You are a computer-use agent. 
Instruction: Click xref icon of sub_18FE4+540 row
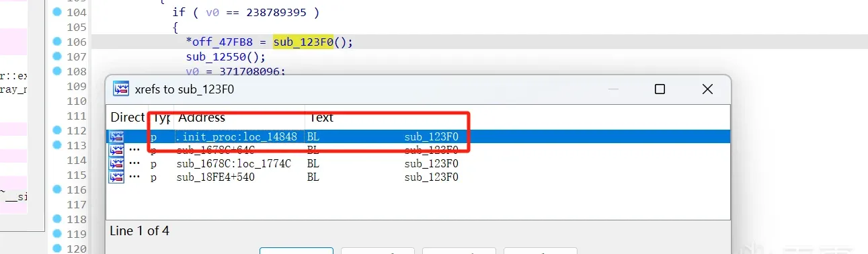tap(117, 177)
